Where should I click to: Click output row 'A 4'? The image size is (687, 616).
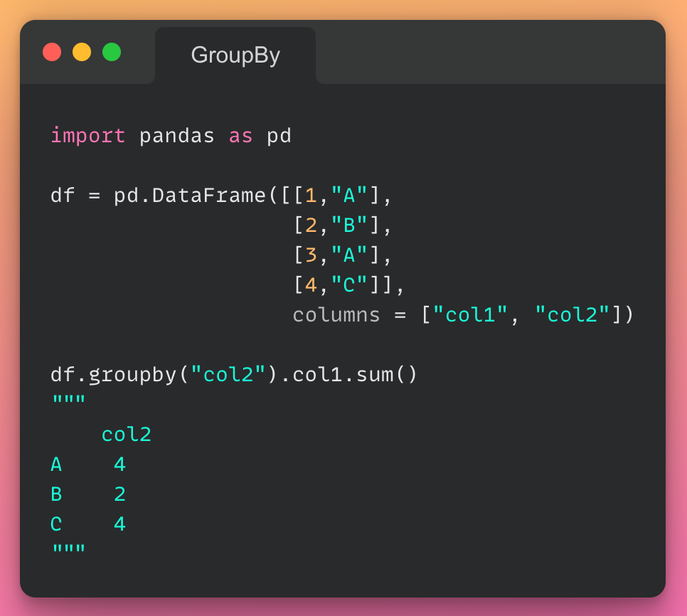[88, 464]
